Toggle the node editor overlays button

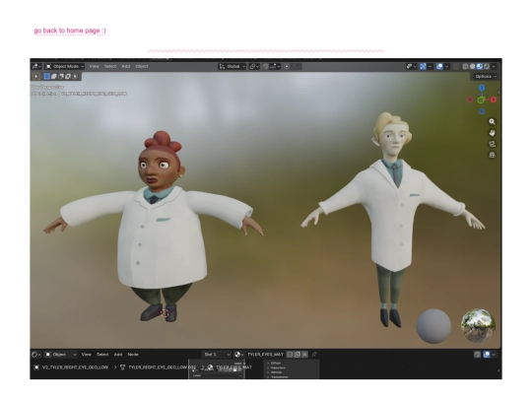click(x=487, y=355)
